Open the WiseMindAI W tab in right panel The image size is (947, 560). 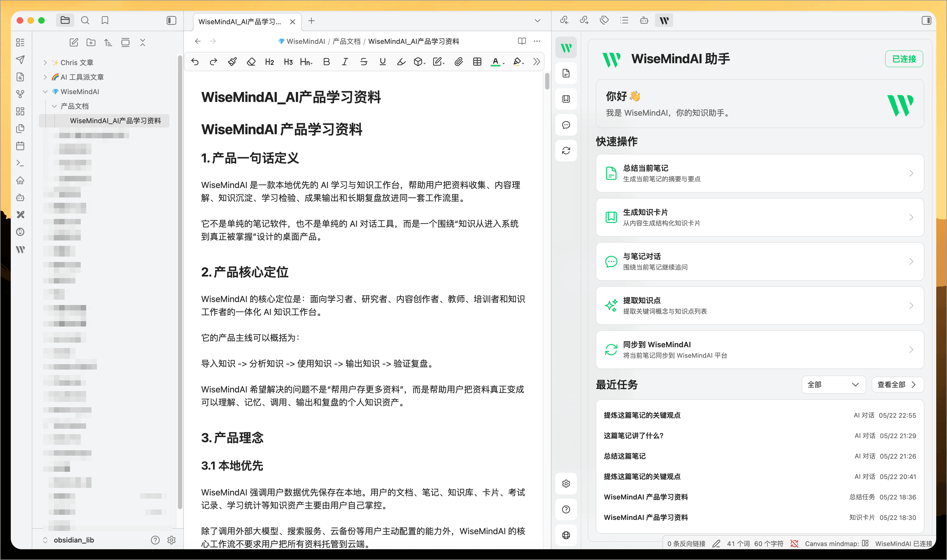(x=664, y=20)
